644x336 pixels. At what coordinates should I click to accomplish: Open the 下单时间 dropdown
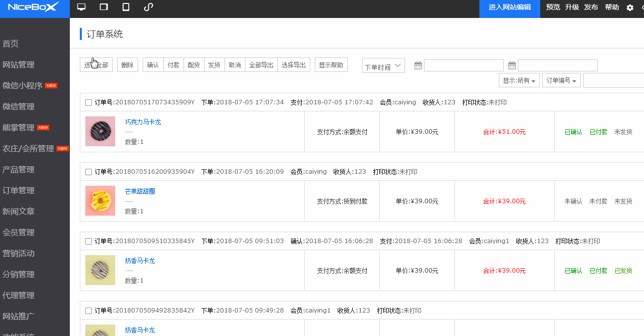[384, 66]
